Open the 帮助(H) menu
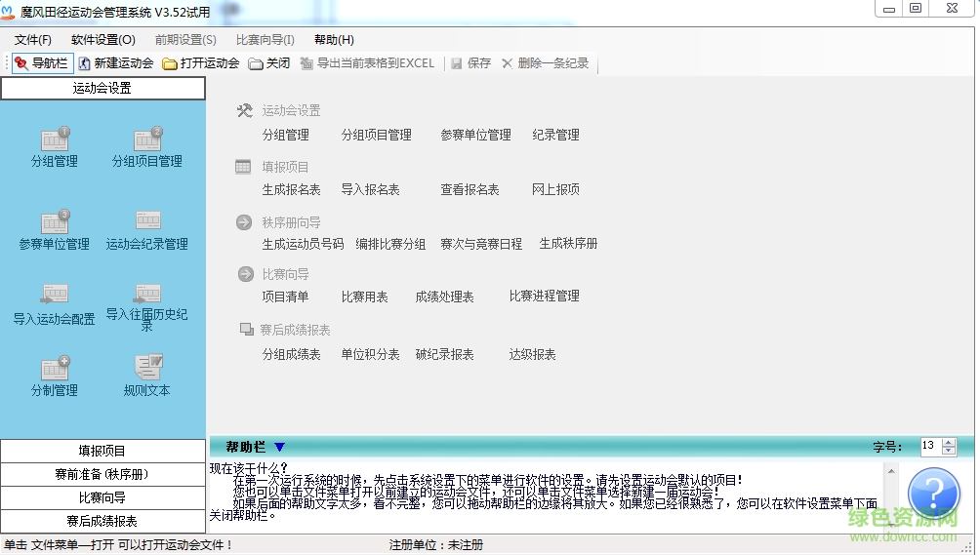 334,40
